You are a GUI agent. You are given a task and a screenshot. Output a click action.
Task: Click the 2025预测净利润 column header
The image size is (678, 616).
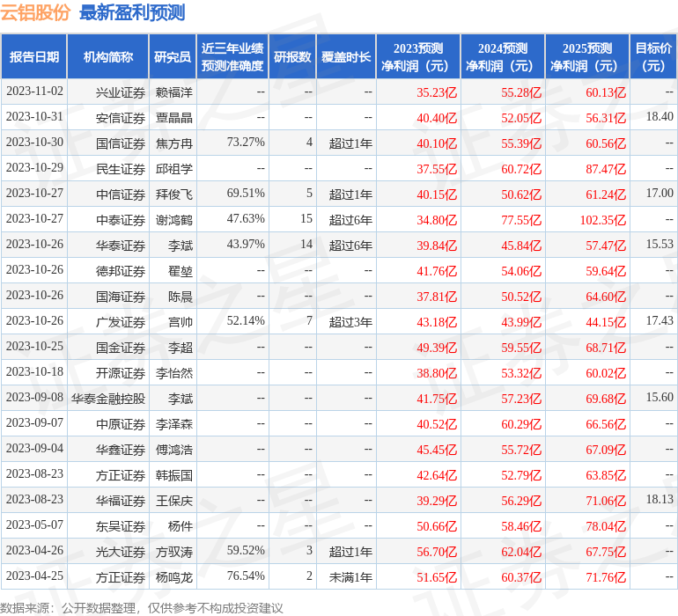(587, 56)
